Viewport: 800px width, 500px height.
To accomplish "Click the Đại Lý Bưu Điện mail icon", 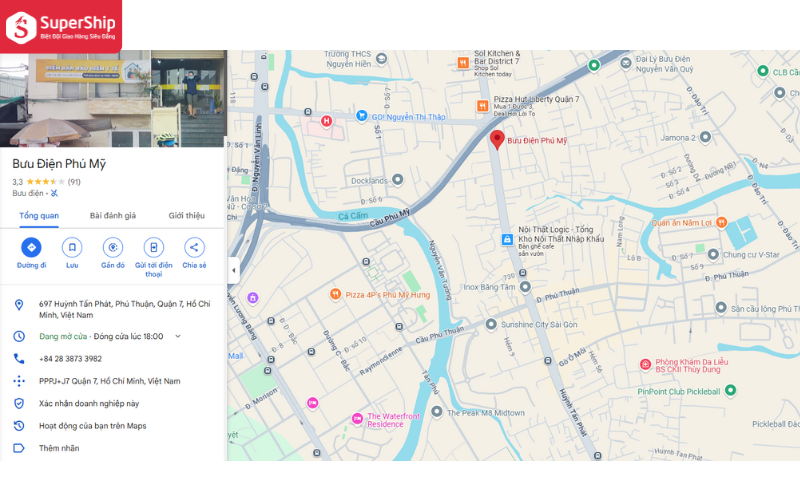I will coord(626,63).
